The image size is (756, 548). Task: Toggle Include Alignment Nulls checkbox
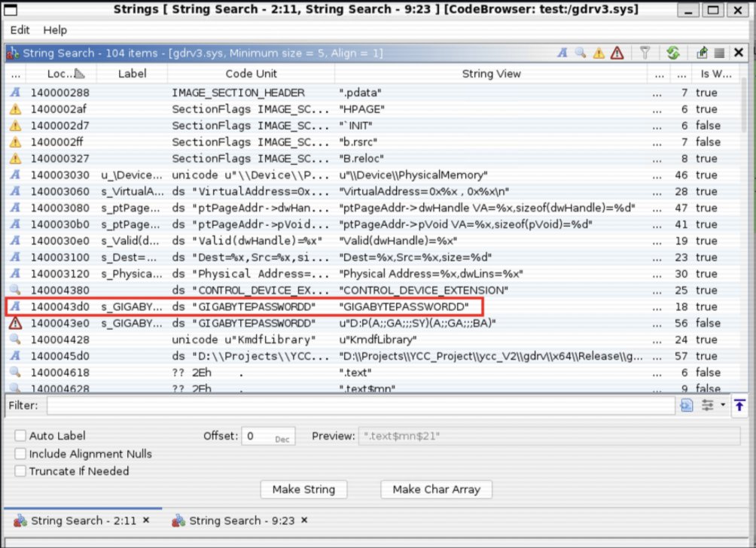pos(20,454)
